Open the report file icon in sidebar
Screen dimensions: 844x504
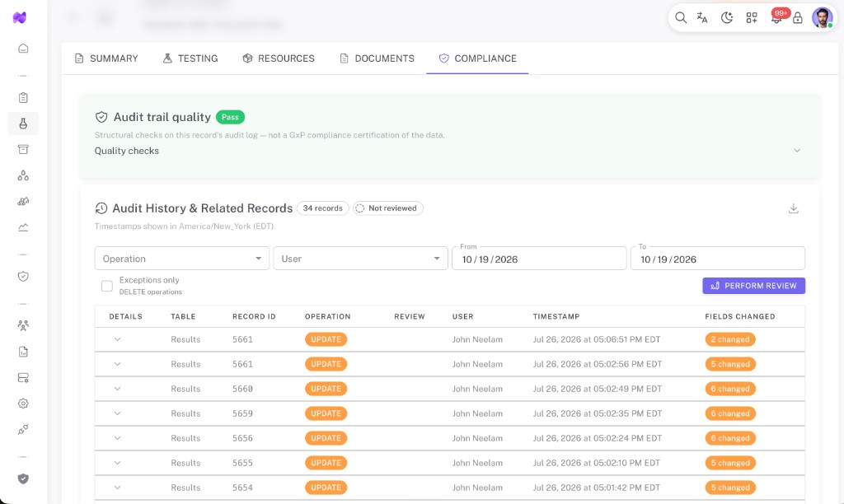[x=23, y=352]
